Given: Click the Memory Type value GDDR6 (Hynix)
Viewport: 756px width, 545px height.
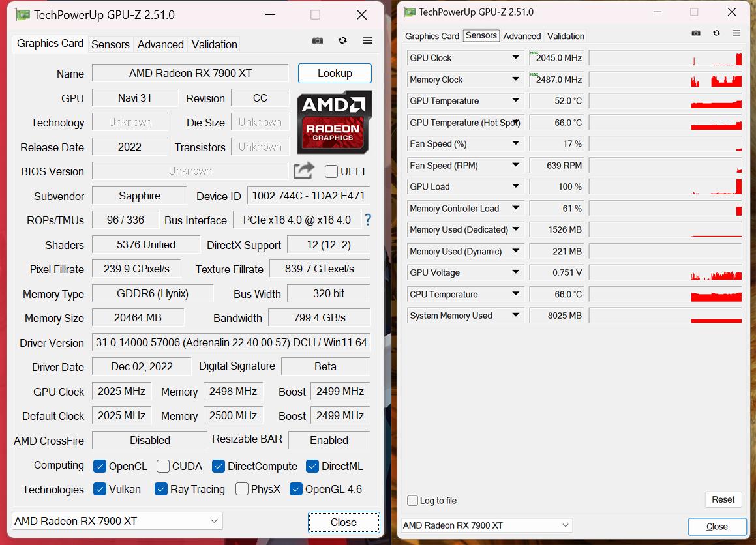Looking at the screenshot, I should tap(153, 293).
